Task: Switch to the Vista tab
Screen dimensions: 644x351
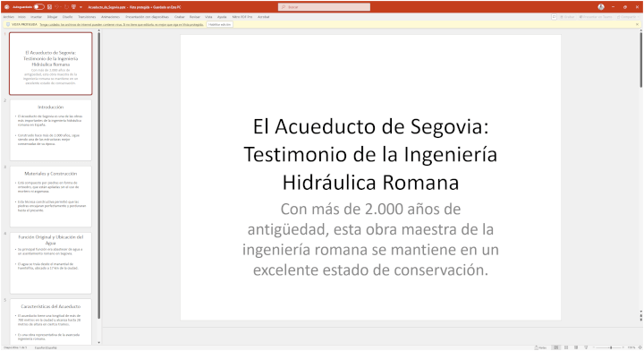Action: [208, 17]
